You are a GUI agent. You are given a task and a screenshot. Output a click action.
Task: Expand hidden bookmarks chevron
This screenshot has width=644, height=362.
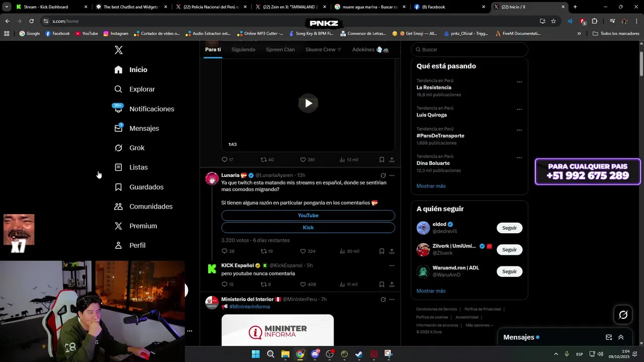coord(579,34)
